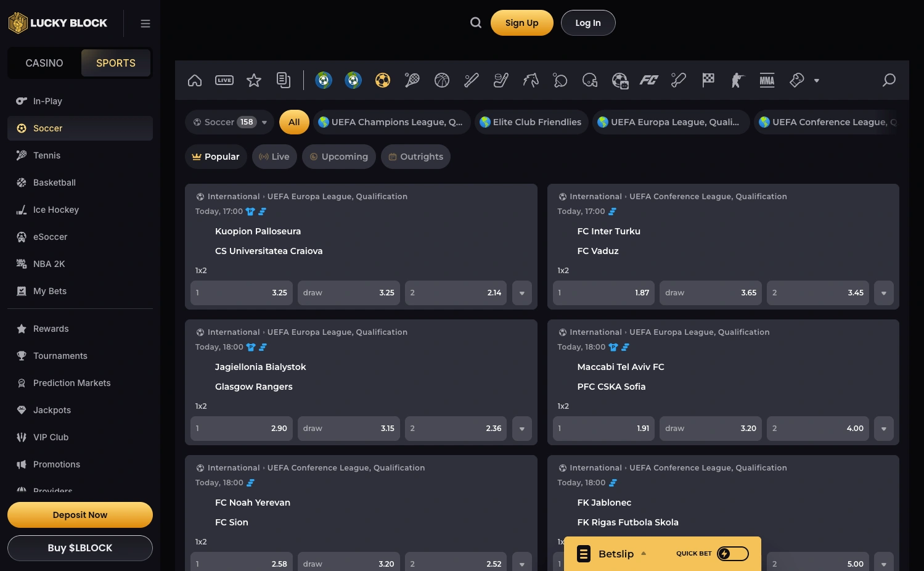Click the Deposit Now button
The width and height of the screenshot is (924, 571).
pyautogui.click(x=80, y=515)
